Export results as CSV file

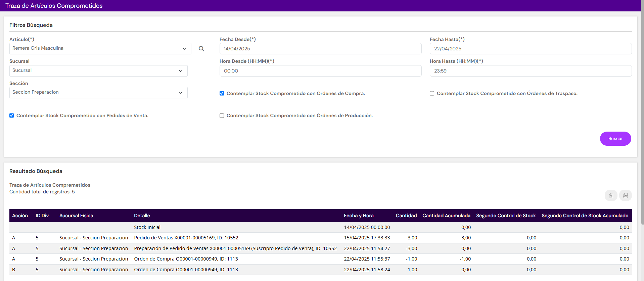[x=625, y=195]
